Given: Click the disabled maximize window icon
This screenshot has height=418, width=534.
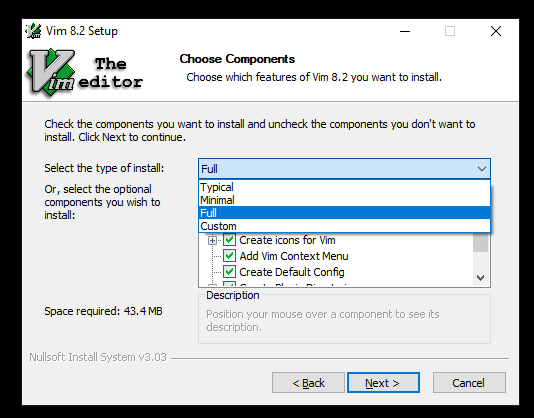Looking at the screenshot, I should tap(450, 31).
